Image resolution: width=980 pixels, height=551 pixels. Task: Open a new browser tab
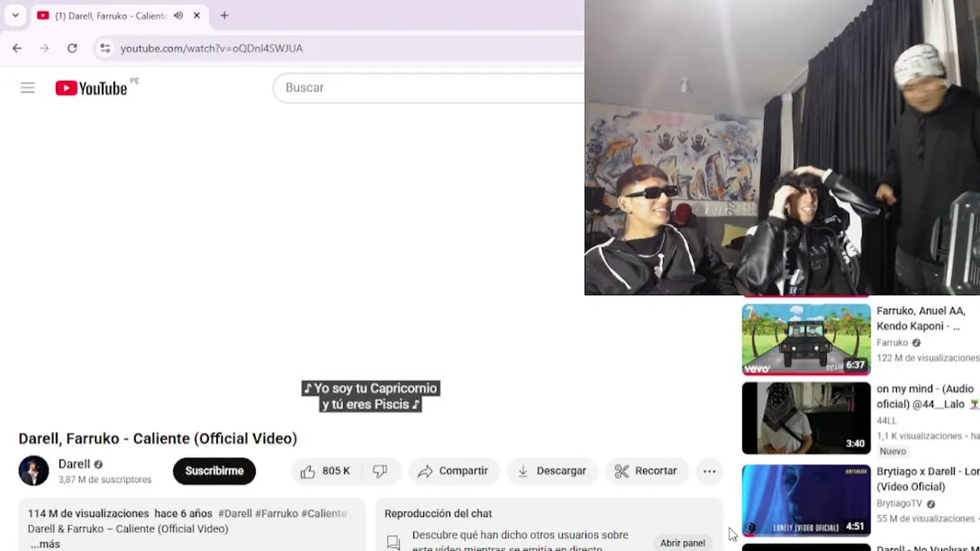(x=224, y=15)
